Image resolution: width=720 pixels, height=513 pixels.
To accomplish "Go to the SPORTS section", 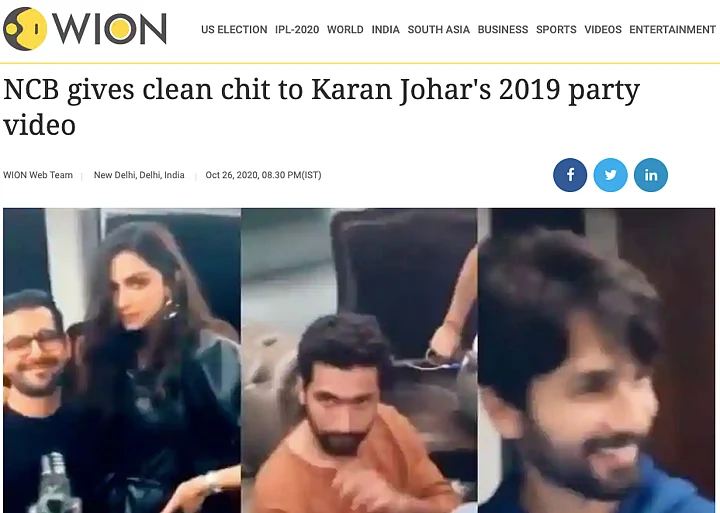I will pyautogui.click(x=556, y=29).
